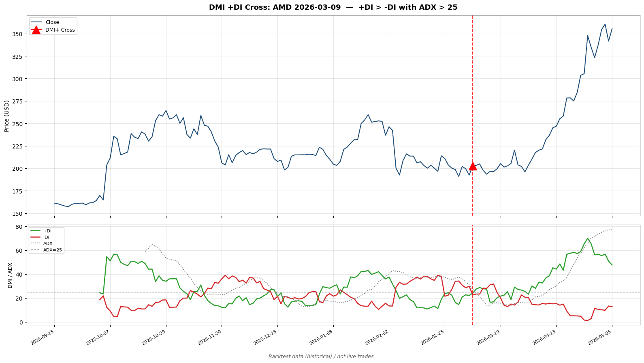644x363 pixels.
Task: Click the 2025-10-07 date label
Action: (x=99, y=337)
